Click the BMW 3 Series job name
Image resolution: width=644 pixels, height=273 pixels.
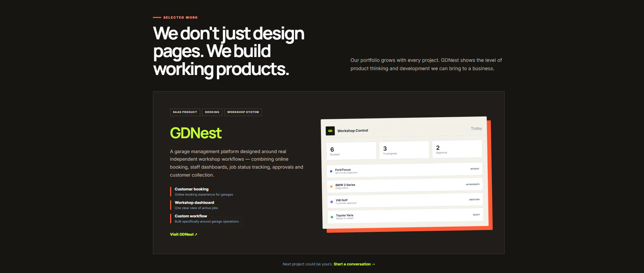click(x=345, y=185)
